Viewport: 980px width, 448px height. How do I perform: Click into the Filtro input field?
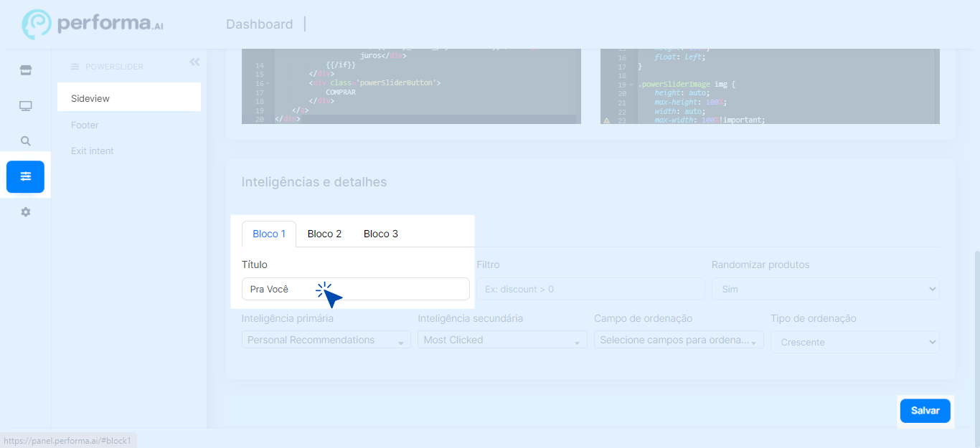590,289
